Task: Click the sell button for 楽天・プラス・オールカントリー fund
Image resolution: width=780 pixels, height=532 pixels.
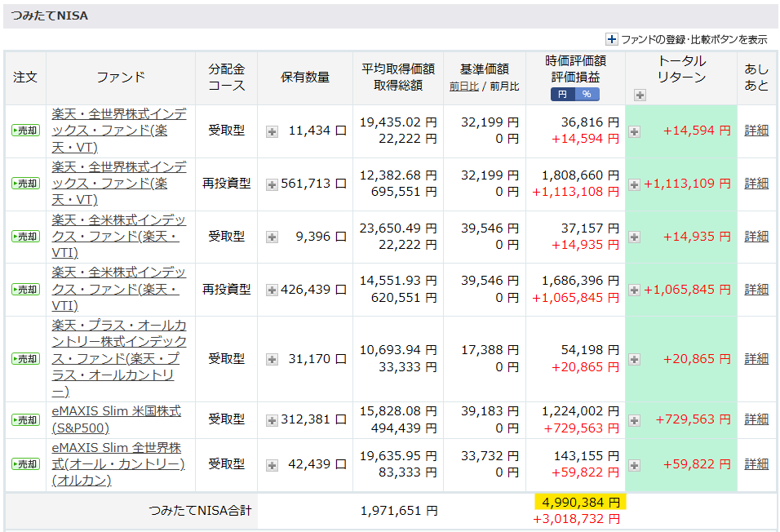Action: 25,359
